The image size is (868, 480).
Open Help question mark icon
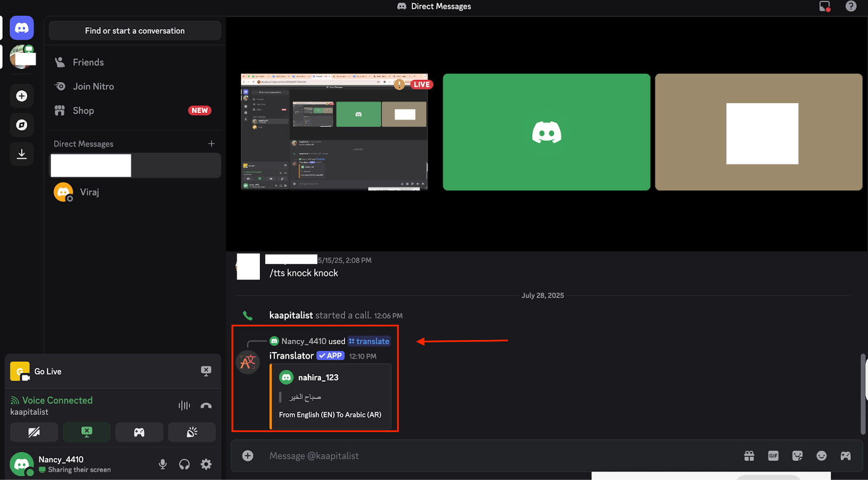pos(851,7)
